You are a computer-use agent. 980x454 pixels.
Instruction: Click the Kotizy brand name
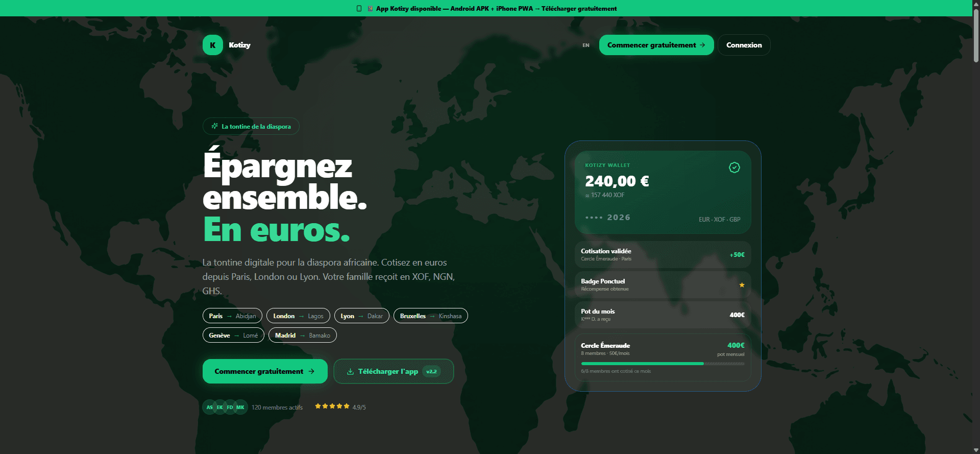coord(239,45)
